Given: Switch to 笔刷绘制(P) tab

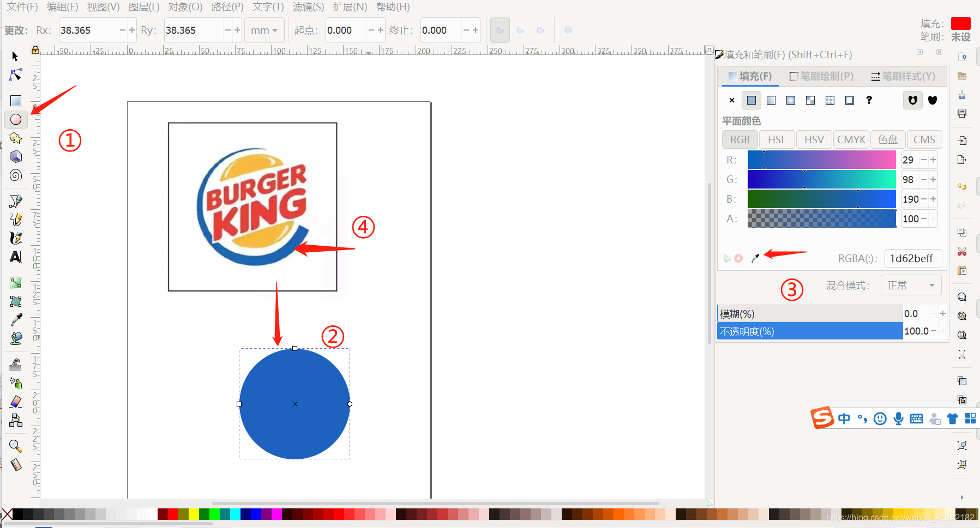Looking at the screenshot, I should [x=822, y=76].
